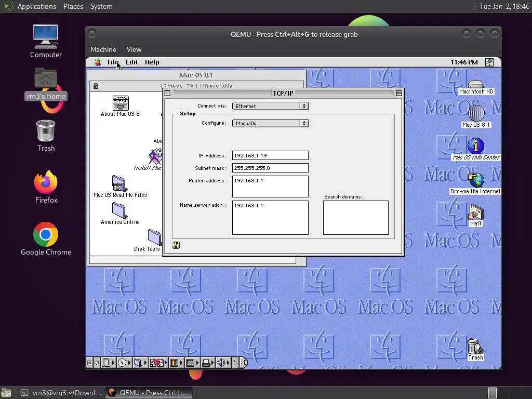Open the QEMU Machine menu

click(103, 49)
